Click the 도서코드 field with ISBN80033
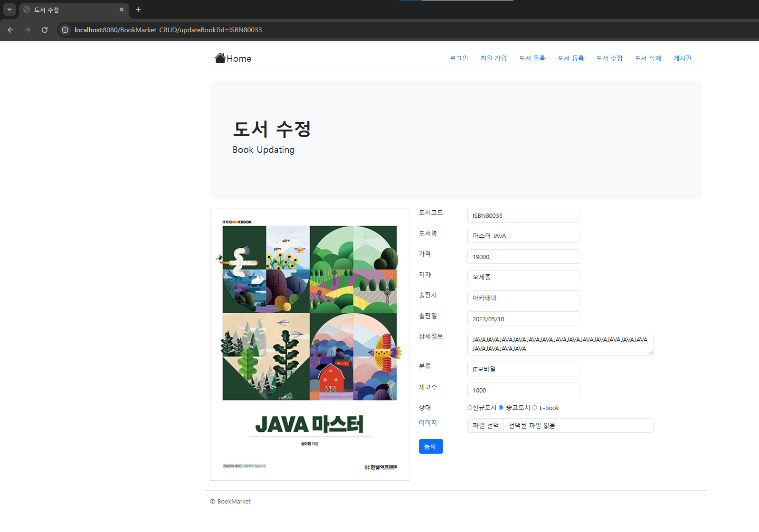The width and height of the screenshot is (759, 532). point(523,215)
